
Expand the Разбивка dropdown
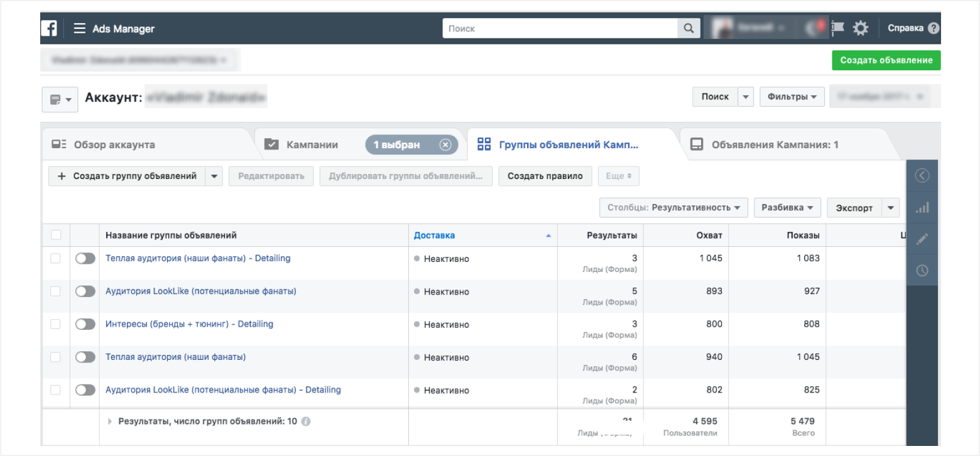coord(787,207)
